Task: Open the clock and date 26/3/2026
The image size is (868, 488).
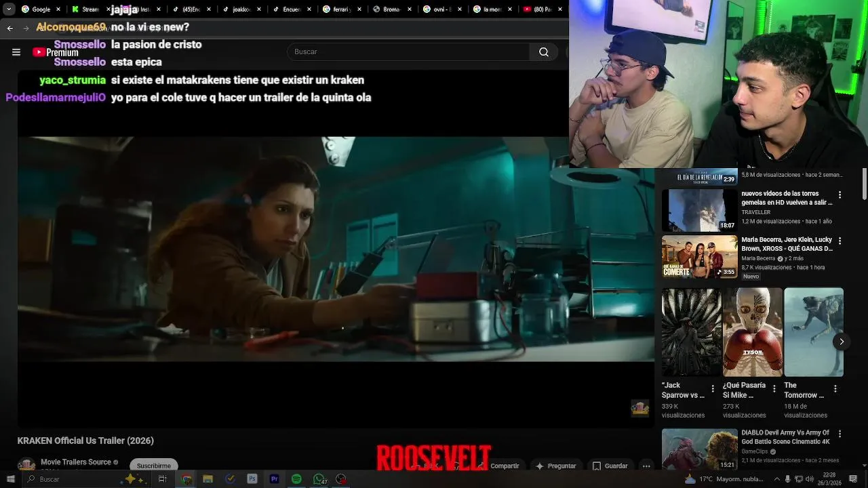Action: coord(829,479)
